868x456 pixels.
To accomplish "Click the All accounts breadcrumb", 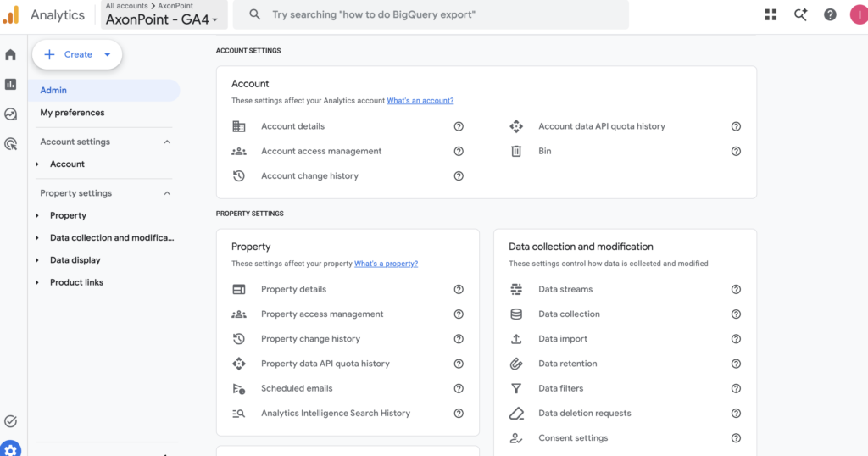I will pyautogui.click(x=127, y=6).
